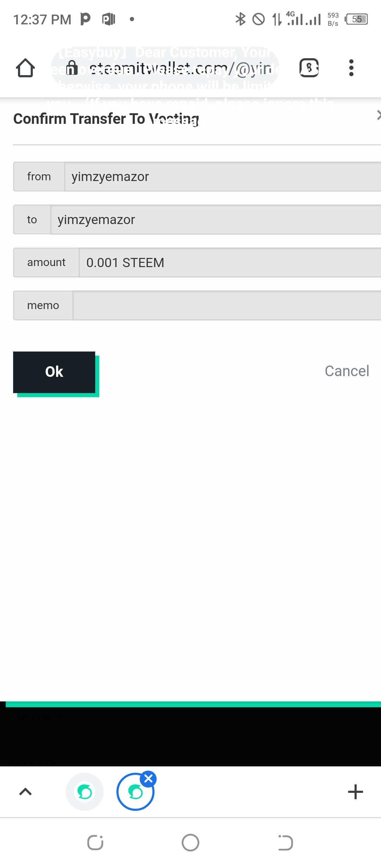Select the active Steemit tab with blue ring
This screenshot has width=381, height=868.
135,792
